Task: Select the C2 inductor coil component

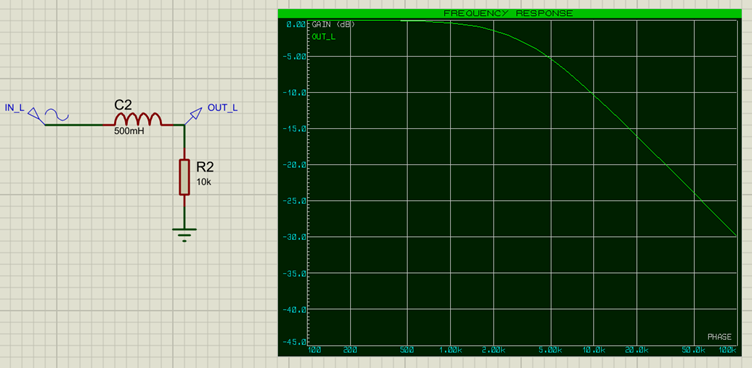Action: click(138, 119)
